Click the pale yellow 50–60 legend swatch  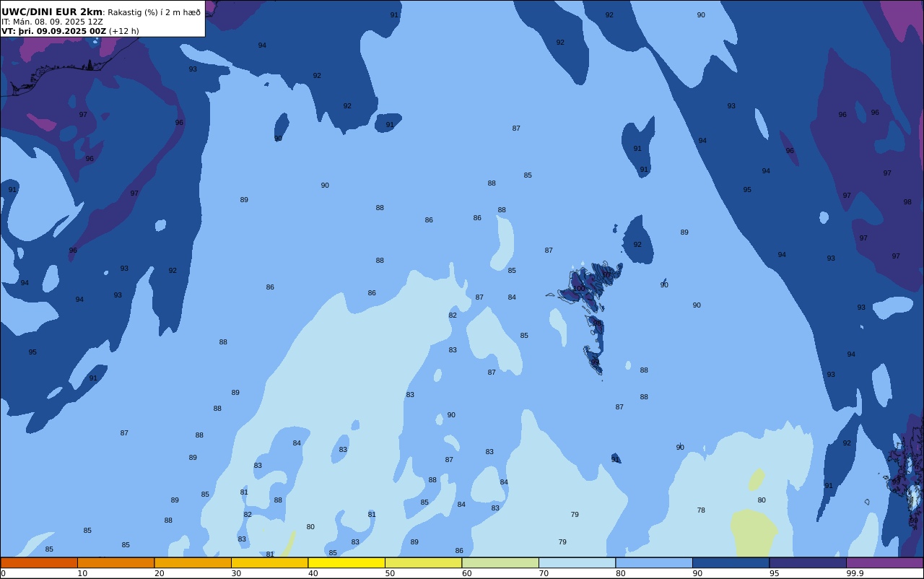tap(423, 562)
